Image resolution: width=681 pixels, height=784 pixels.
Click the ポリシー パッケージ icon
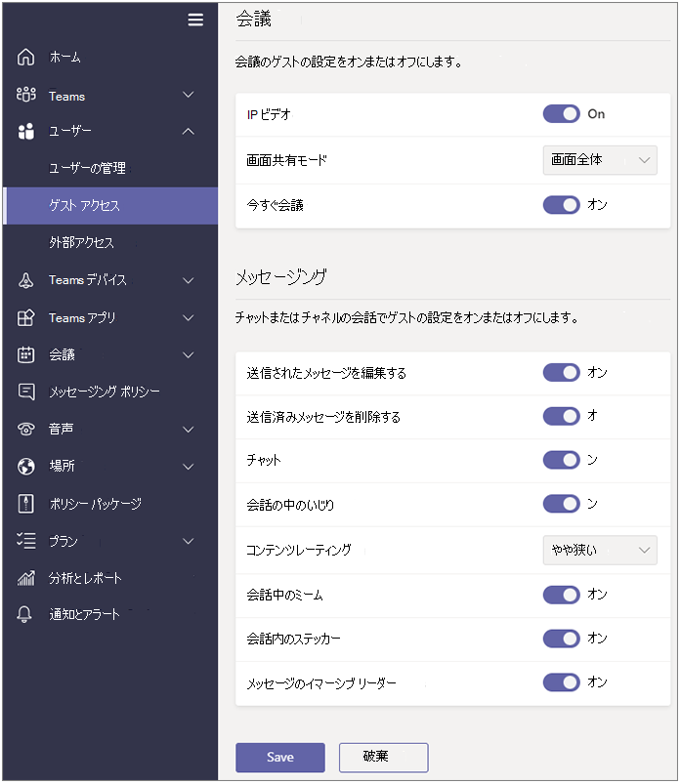click(26, 504)
